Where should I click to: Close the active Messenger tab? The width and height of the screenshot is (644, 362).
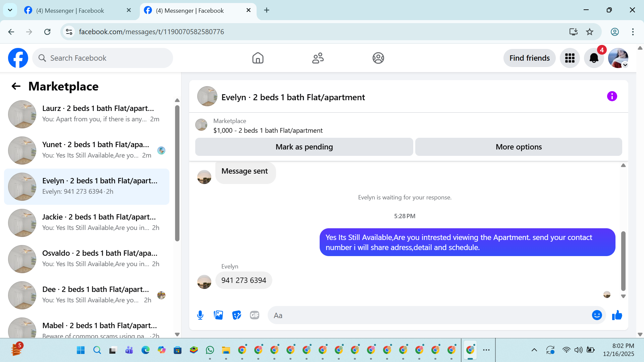click(x=249, y=10)
